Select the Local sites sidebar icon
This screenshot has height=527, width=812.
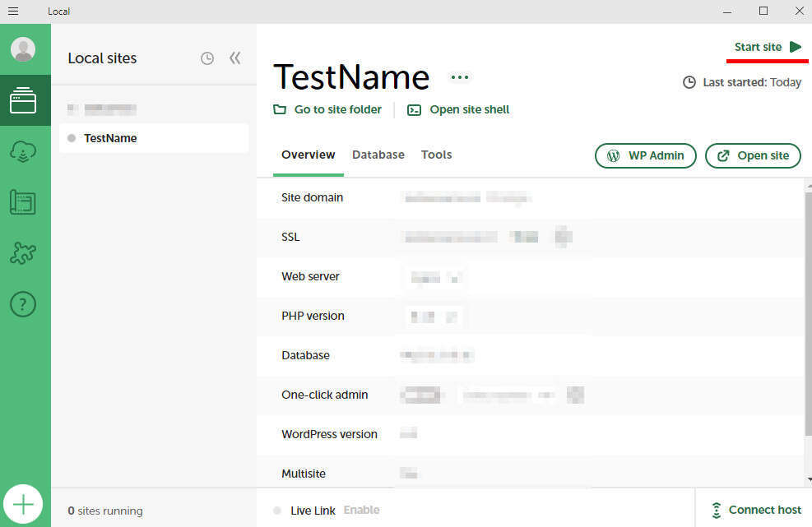click(x=23, y=100)
